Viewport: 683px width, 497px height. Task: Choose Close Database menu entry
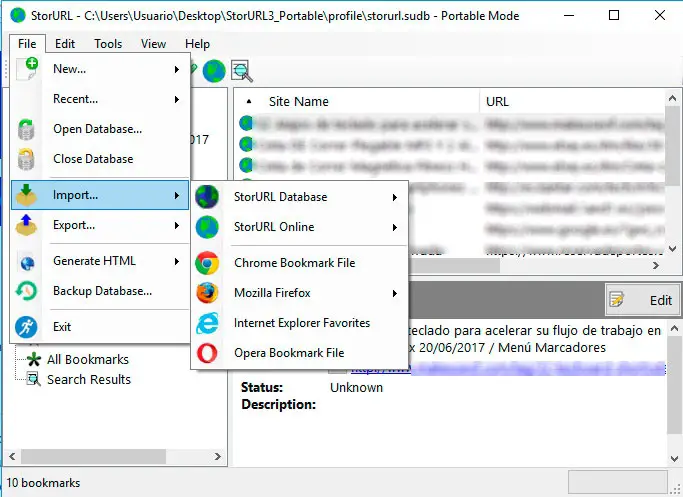(100, 159)
